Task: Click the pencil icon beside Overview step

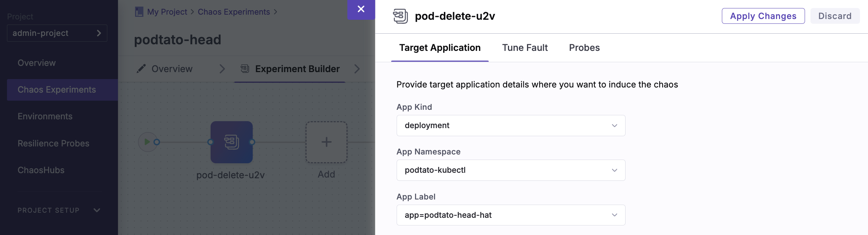Action: pos(141,69)
